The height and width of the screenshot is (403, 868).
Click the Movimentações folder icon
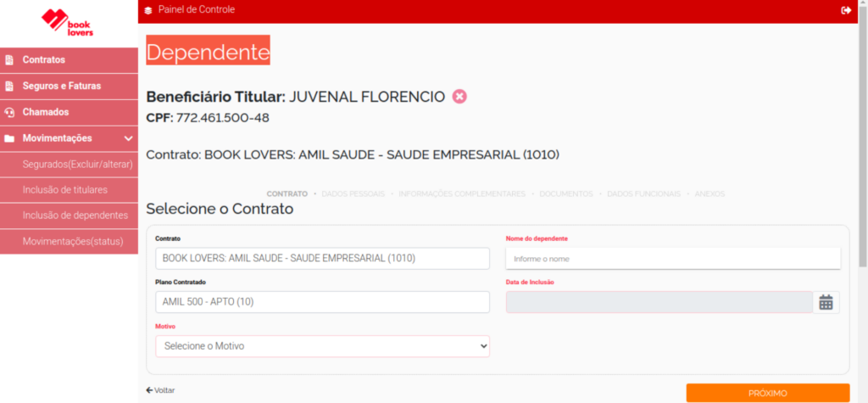(x=9, y=138)
